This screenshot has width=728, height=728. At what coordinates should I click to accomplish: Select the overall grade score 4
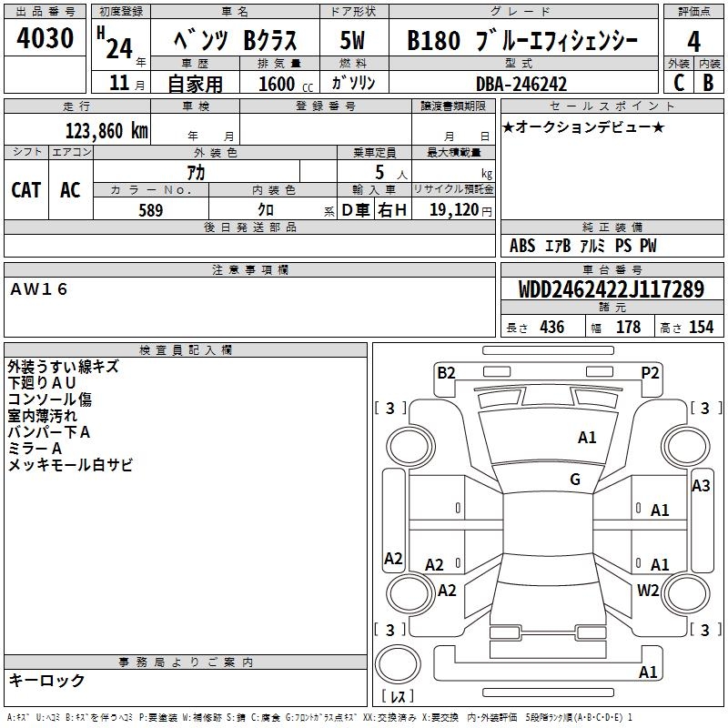tap(693, 41)
